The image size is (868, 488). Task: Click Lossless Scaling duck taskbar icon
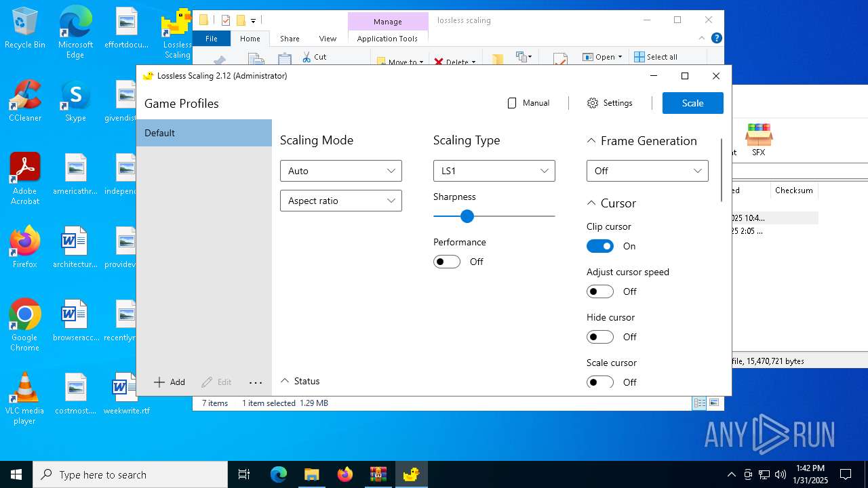[411, 474]
